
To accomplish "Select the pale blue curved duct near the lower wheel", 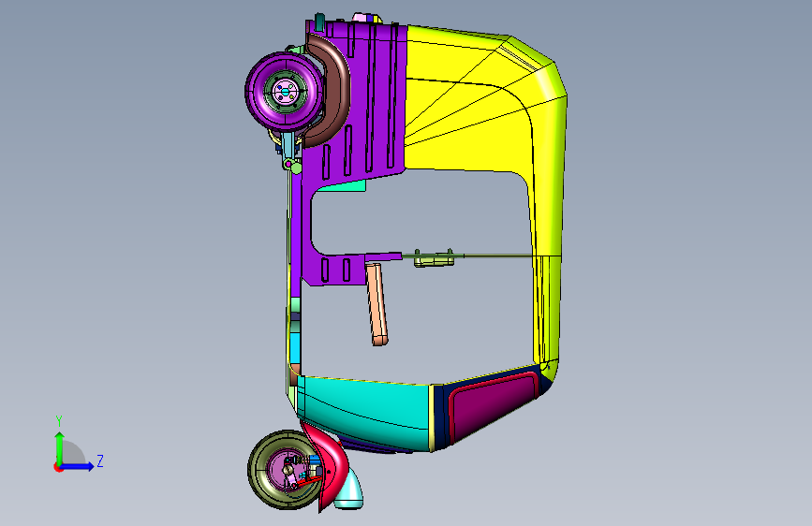I will [x=350, y=491].
